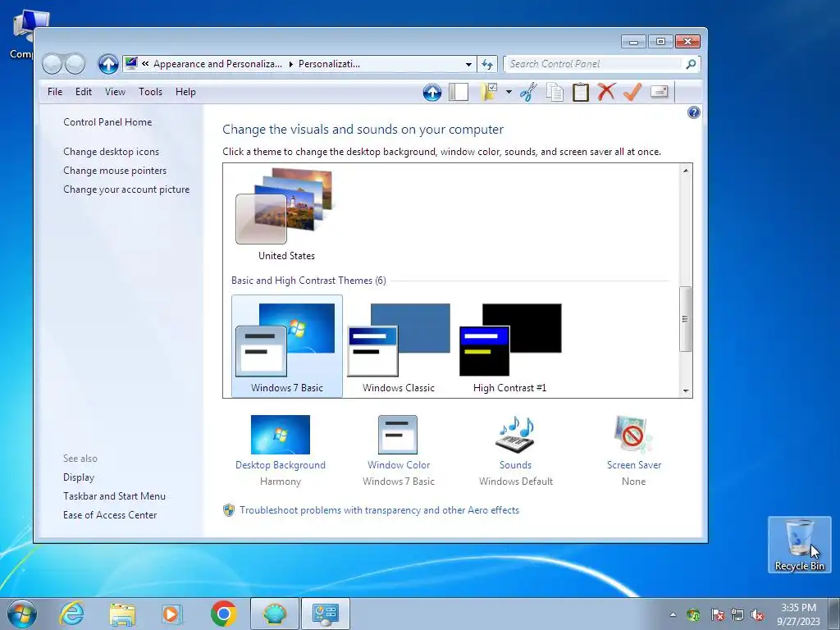Open Change mouse pointers link
This screenshot has height=630, width=840.
115,171
